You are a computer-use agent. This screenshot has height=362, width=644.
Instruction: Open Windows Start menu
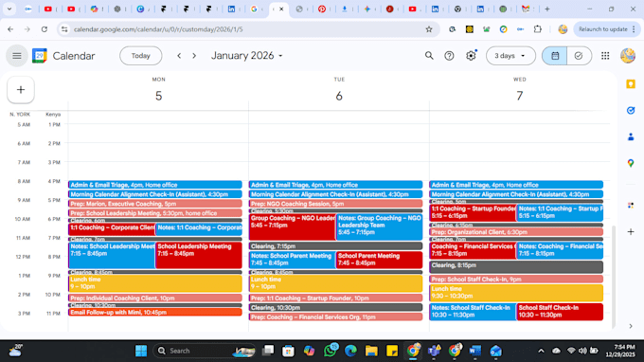[141, 351]
